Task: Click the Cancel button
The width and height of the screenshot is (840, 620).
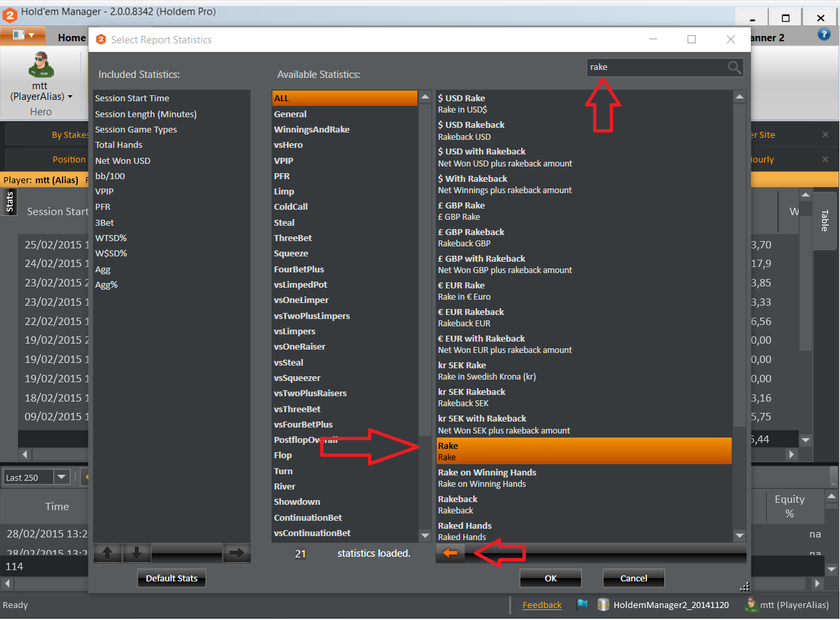Action: (x=634, y=578)
